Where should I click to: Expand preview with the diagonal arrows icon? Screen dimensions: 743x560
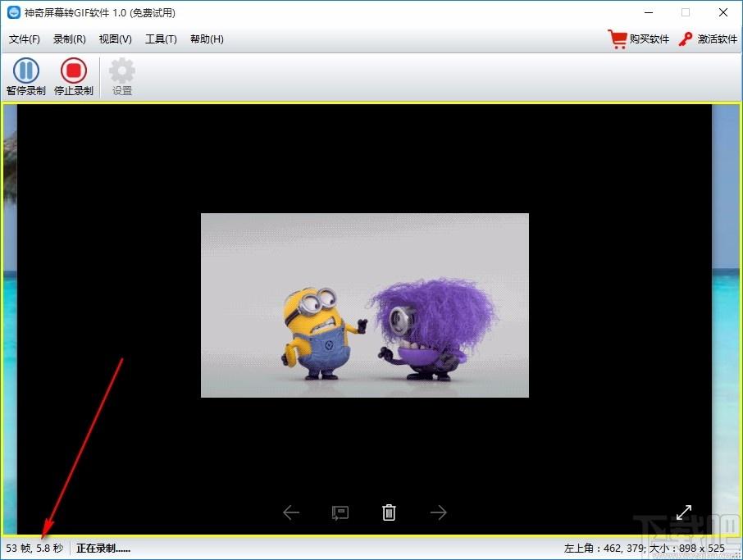coord(684,512)
